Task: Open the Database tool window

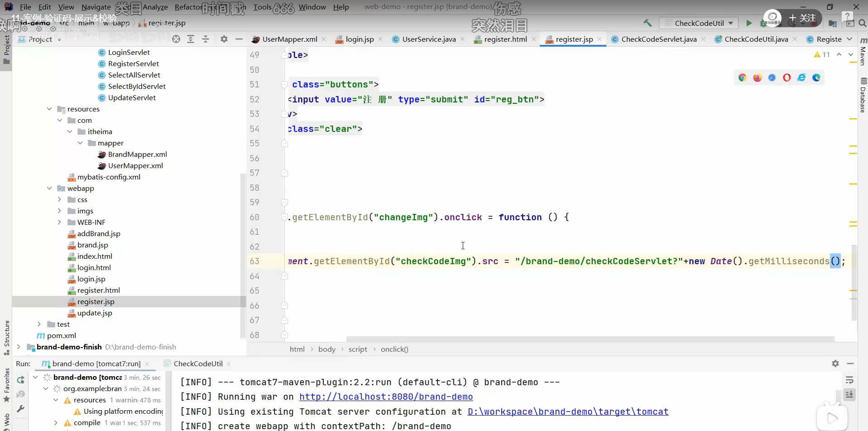Action: pos(863,95)
